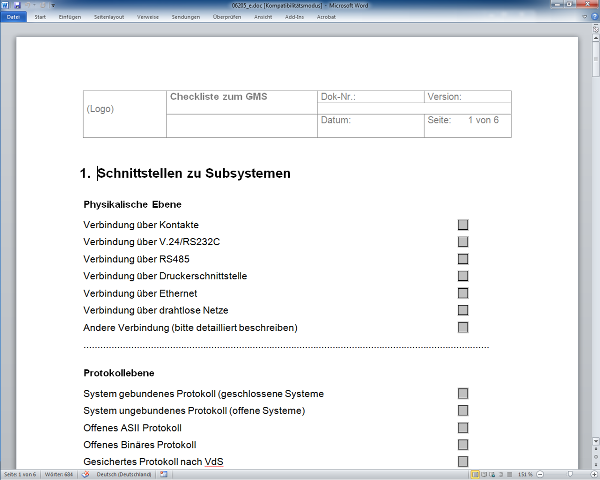Viewport: 600px width, 480px height.
Task: Tick the 'Verbindung über Ethernet' checkbox
Action: pos(463,294)
